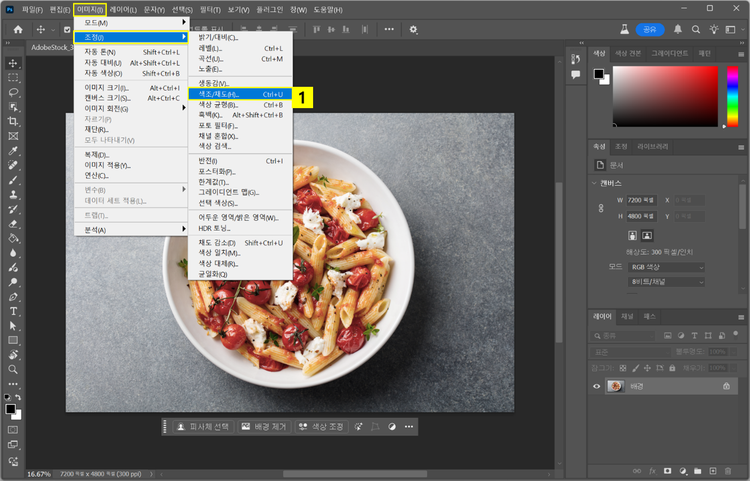Select the Crop tool
The width and height of the screenshot is (750, 481).
tap(13, 121)
